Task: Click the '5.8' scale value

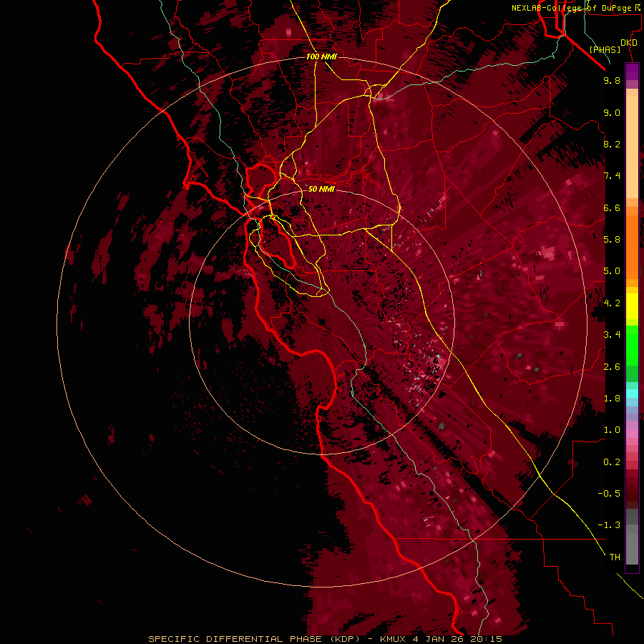Action: [x=612, y=240]
